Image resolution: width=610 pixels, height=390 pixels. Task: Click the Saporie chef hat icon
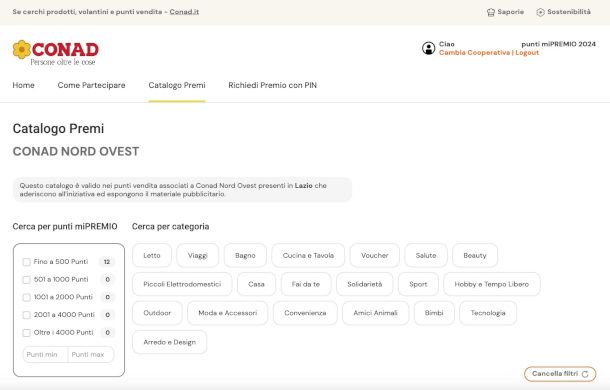pyautogui.click(x=491, y=12)
